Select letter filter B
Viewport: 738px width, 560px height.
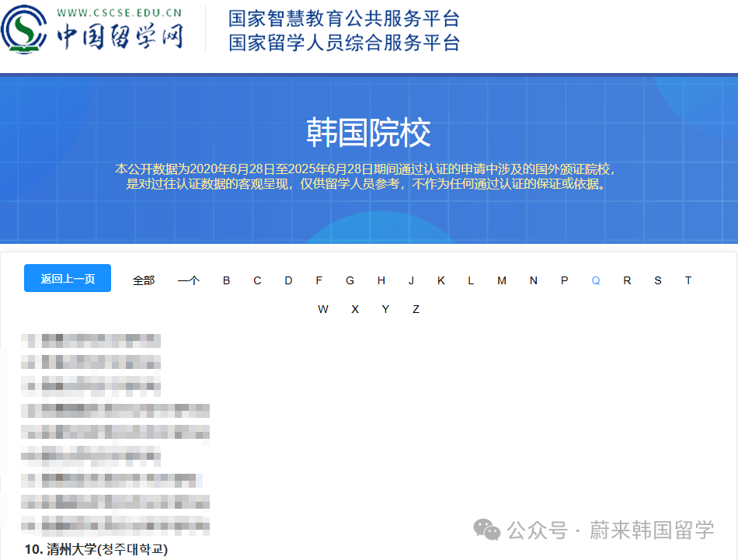226,280
